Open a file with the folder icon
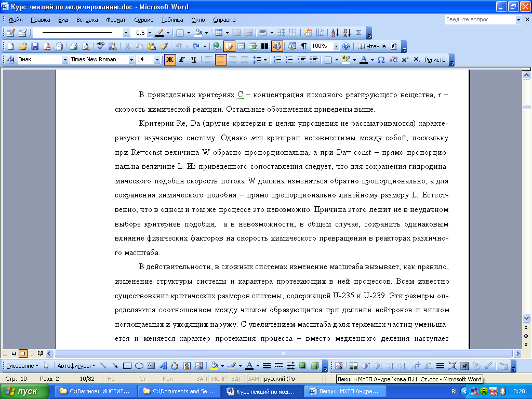 point(22,46)
